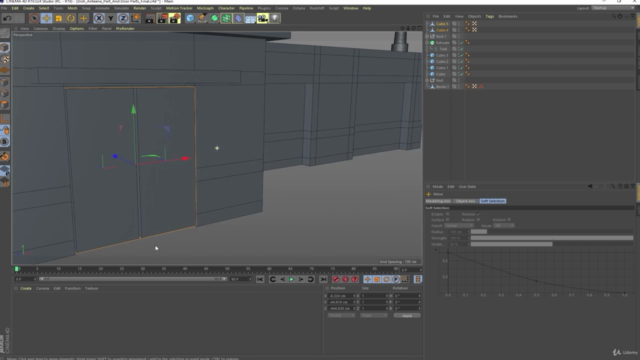Click the Apply button in coordinates
The width and height of the screenshot is (640, 360).
click(x=407, y=316)
